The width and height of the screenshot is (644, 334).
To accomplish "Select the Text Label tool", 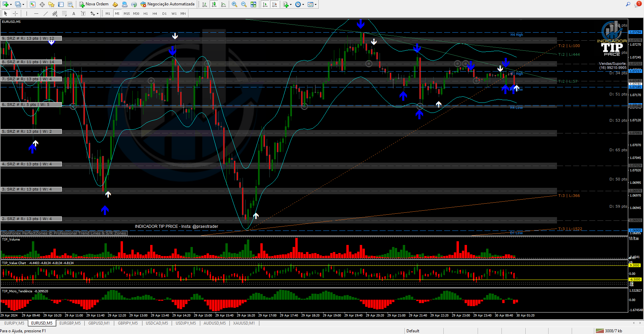I will pyautogui.click(x=83, y=14).
